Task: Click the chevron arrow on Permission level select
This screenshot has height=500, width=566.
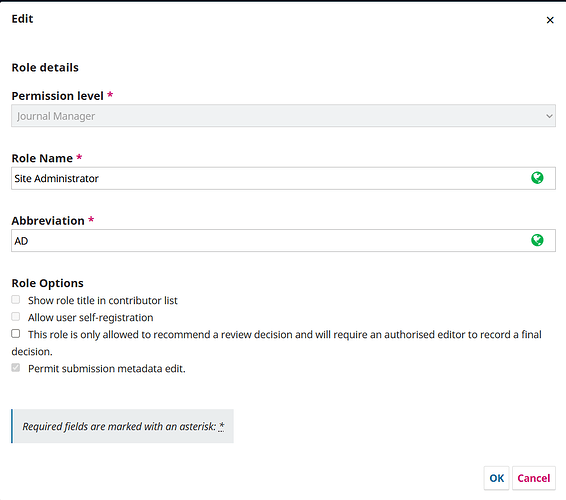Action: click(x=549, y=116)
